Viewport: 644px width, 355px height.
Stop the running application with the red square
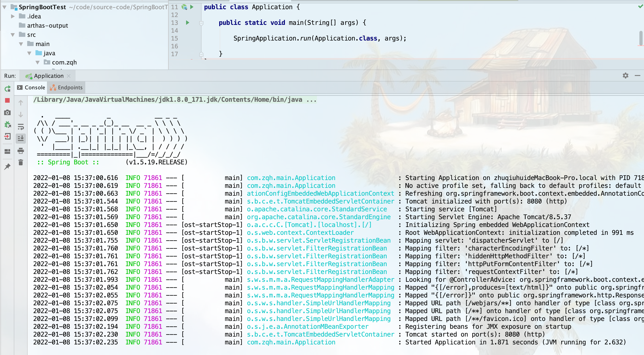pyautogui.click(x=7, y=100)
